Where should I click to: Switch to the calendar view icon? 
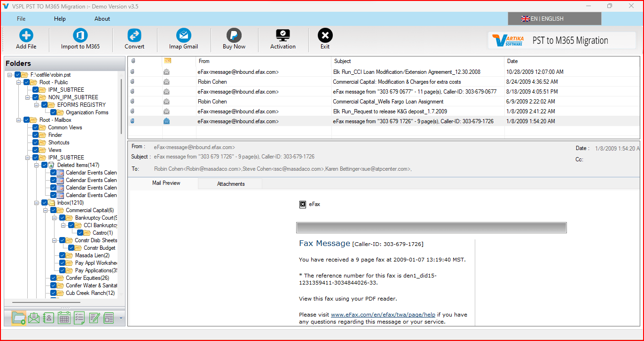click(64, 318)
